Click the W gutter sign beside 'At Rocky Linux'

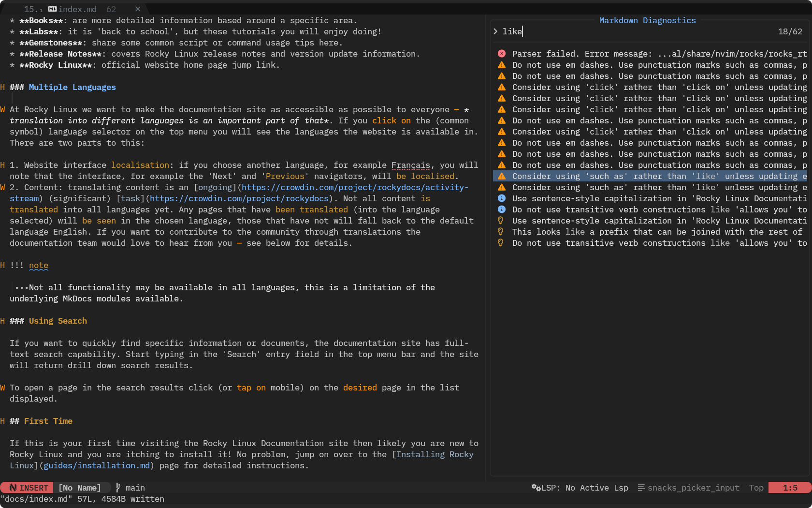pos(3,109)
